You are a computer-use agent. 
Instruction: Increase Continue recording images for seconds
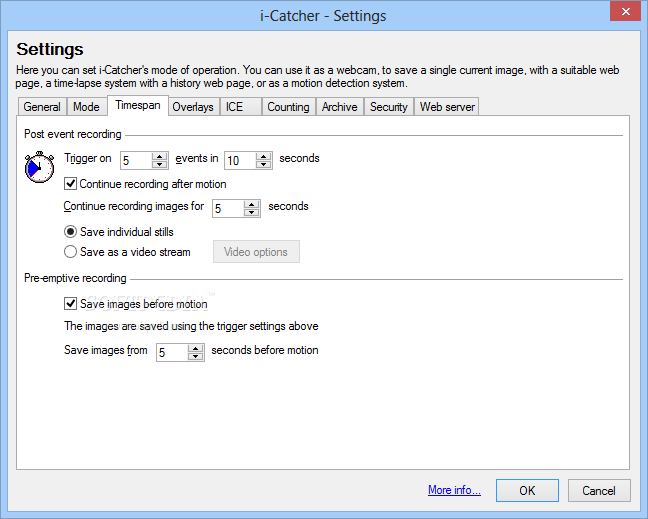point(251,204)
